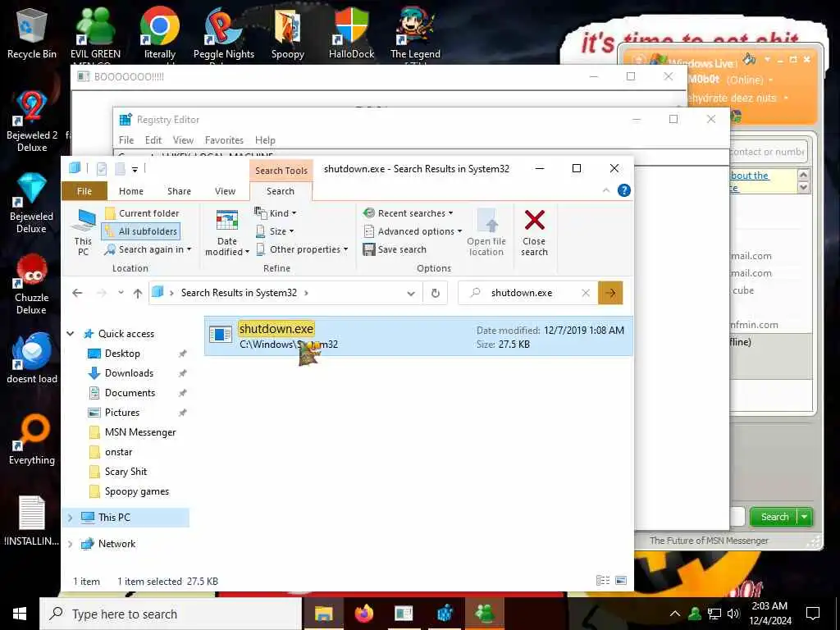Image resolution: width=840 pixels, height=630 pixels.
Task: Open the MSN Messenger folder in sidebar
Action: (x=140, y=432)
